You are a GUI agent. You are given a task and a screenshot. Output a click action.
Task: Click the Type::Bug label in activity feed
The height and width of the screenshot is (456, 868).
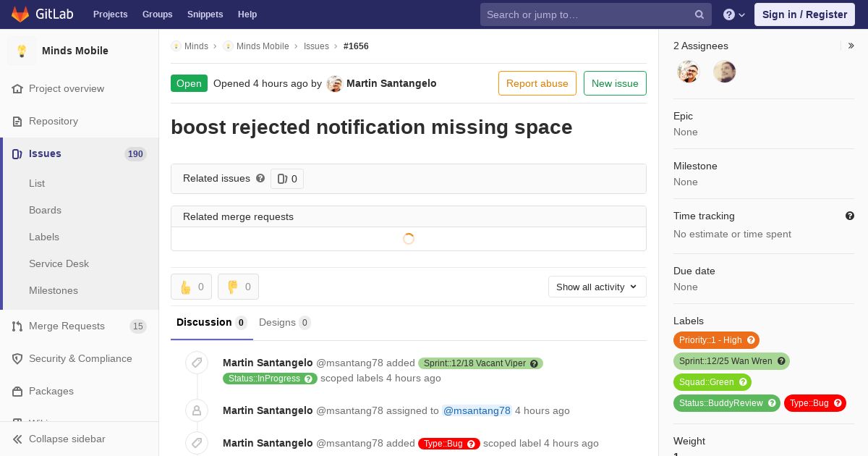coord(449,444)
